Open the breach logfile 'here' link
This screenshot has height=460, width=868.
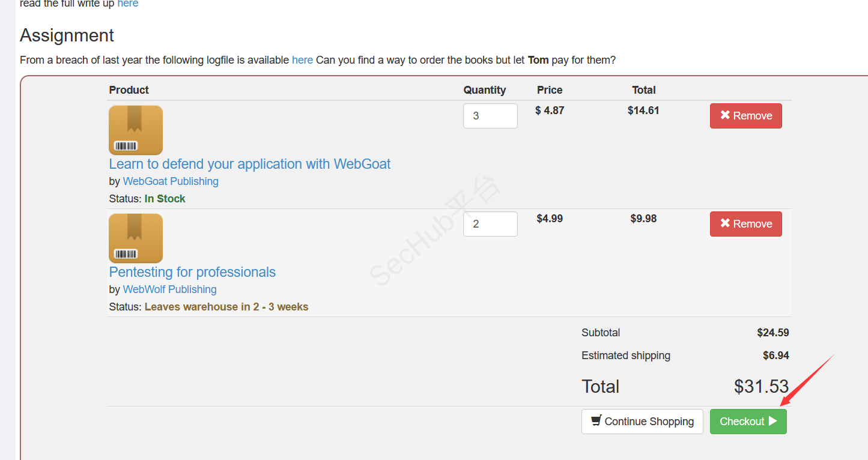pyautogui.click(x=302, y=60)
